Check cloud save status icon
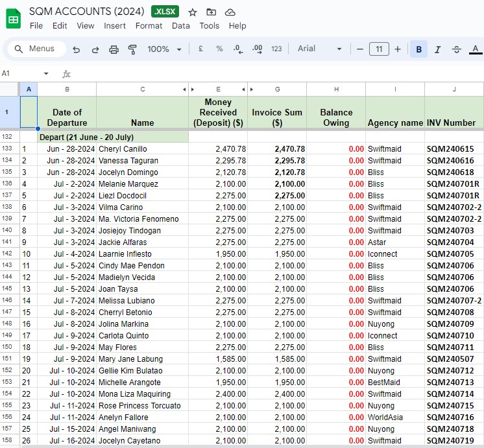Screen dimensions: 484x448 click(x=230, y=12)
